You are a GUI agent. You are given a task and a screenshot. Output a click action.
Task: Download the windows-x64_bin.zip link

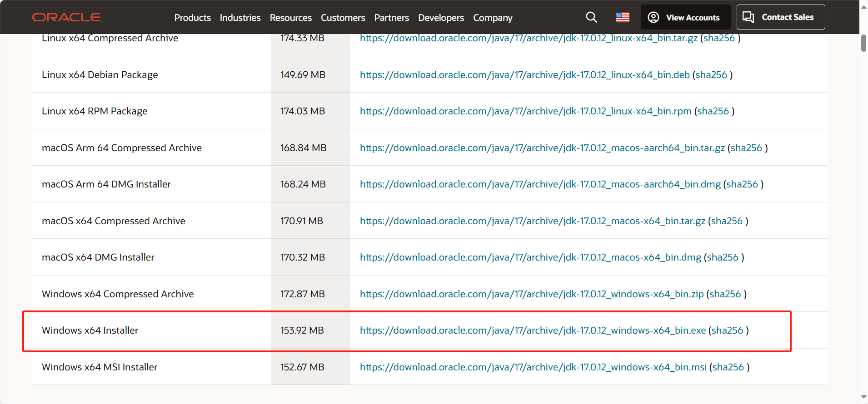coord(532,294)
